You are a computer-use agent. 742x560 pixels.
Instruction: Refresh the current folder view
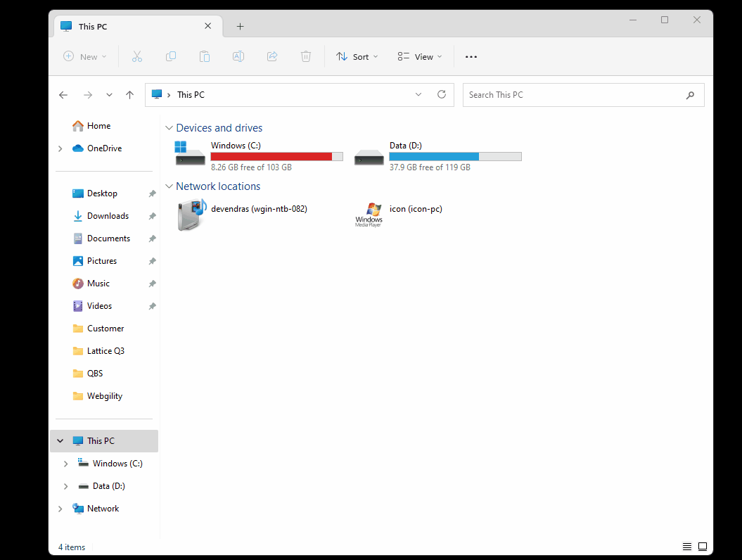tap(442, 95)
